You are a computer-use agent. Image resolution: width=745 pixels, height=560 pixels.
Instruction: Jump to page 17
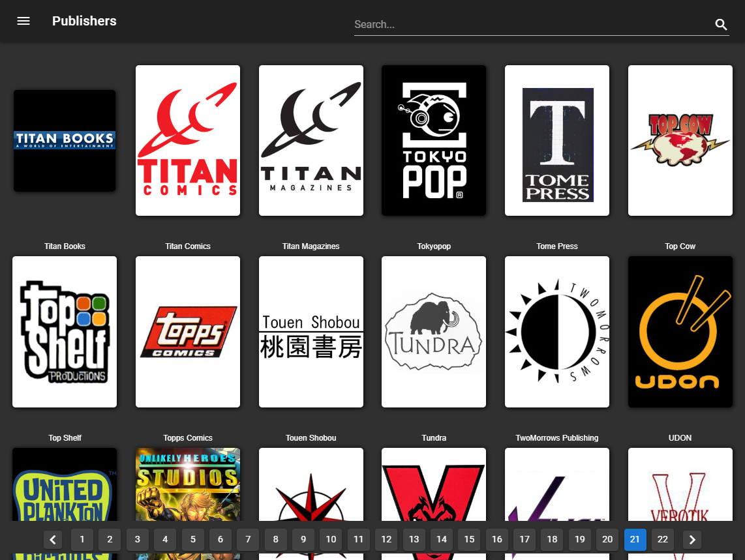tap(525, 540)
